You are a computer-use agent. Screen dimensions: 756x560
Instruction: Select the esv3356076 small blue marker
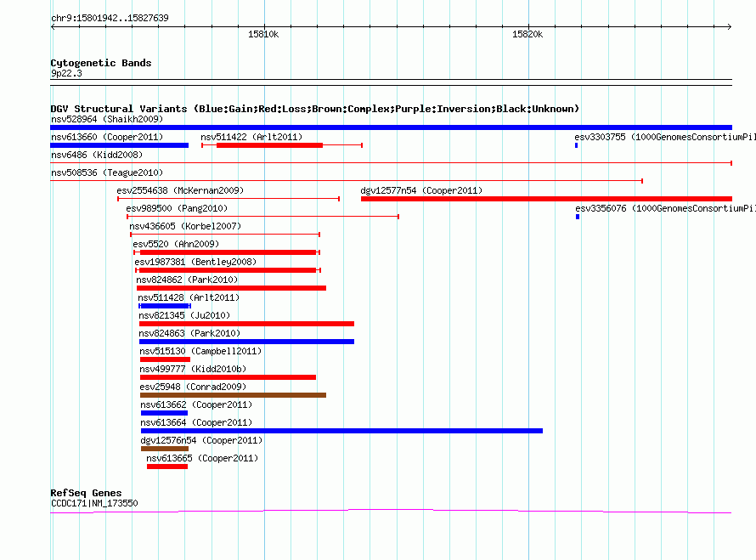point(578,217)
